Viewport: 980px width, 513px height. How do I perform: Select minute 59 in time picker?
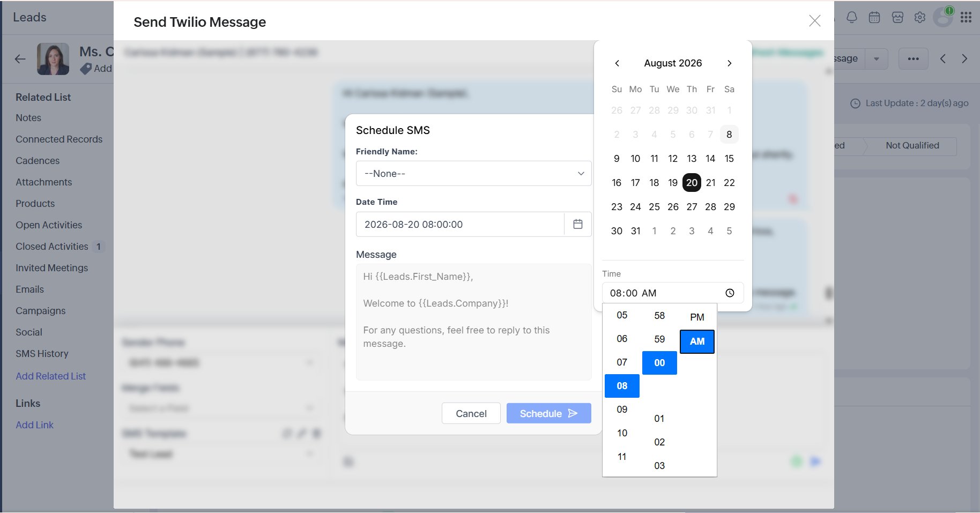click(x=659, y=339)
